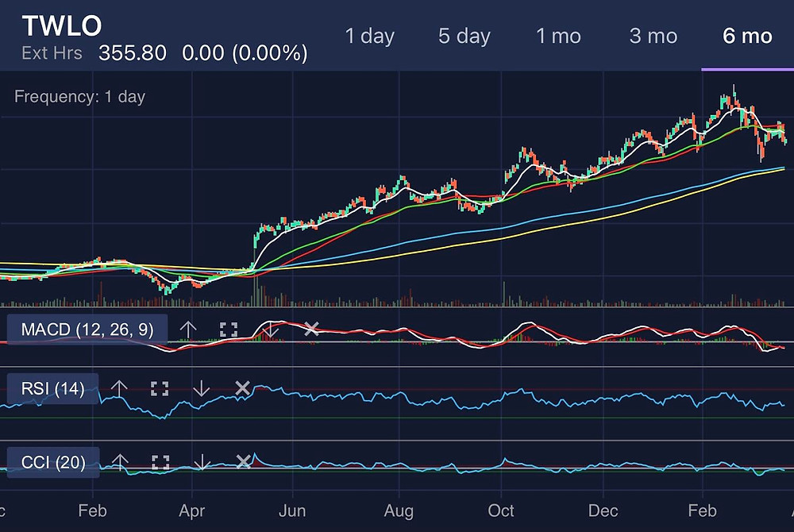Switch to the 5 day range
The height and width of the screenshot is (532, 794).
pyautogui.click(x=464, y=36)
